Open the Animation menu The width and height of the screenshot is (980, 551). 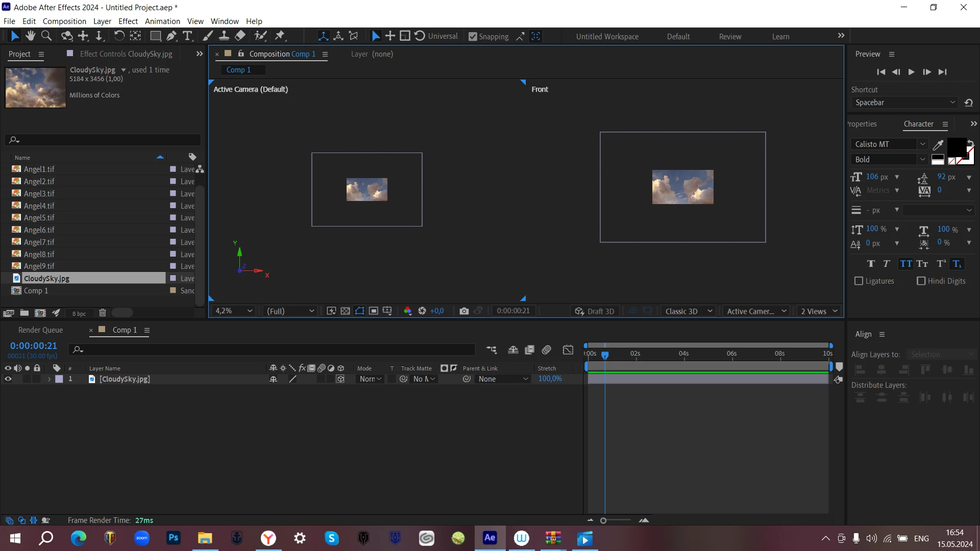click(x=162, y=21)
